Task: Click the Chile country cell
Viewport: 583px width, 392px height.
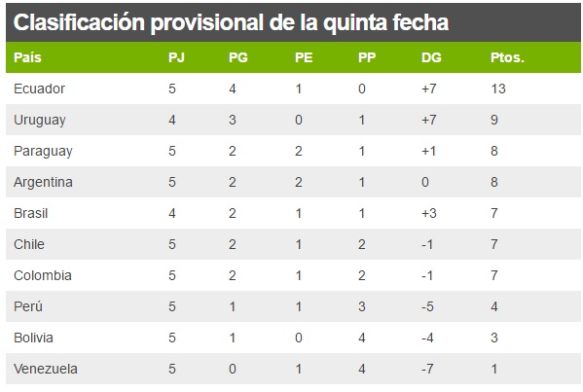Action: tap(29, 244)
